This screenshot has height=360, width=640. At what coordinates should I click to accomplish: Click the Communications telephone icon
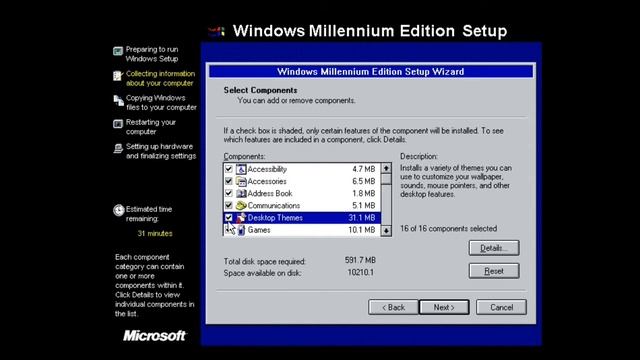(241, 205)
